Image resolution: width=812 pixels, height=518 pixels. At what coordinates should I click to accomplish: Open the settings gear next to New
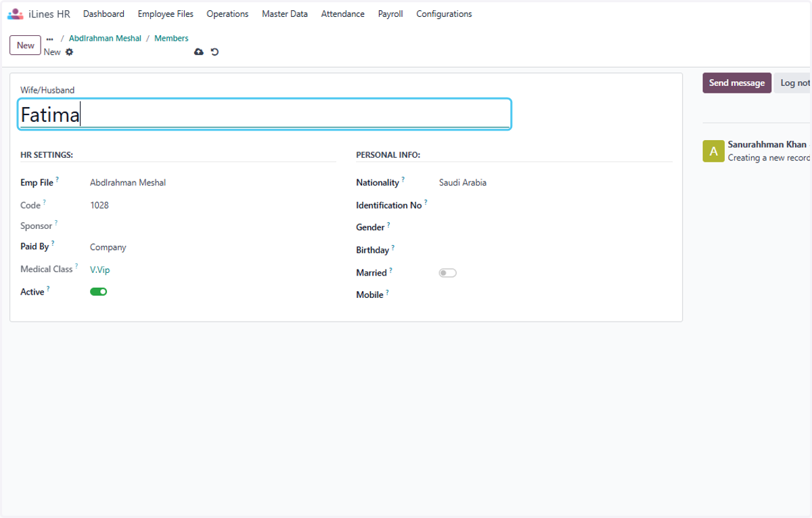coord(69,52)
